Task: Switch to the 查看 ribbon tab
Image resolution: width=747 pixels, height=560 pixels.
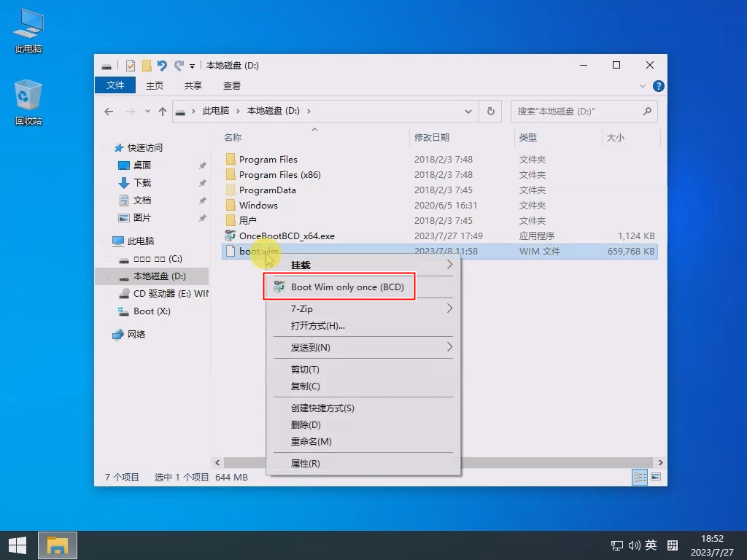Action: tap(232, 86)
